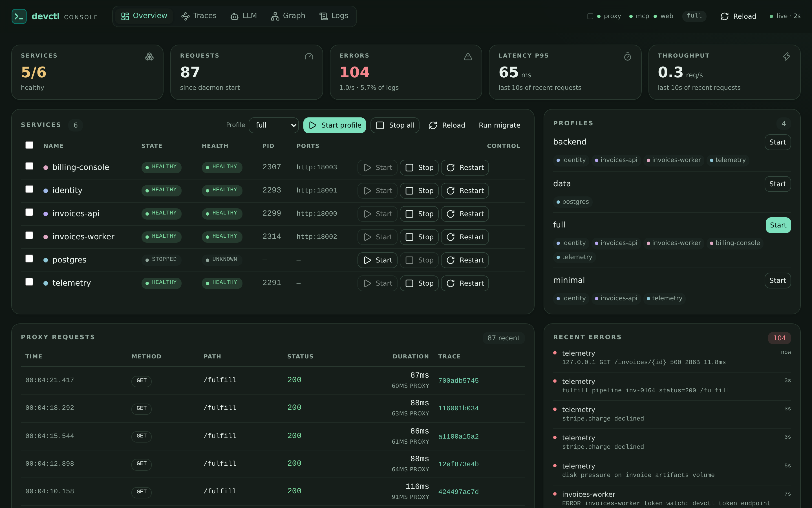The height and width of the screenshot is (508, 812).
Task: Open trace link 12ef873e4b
Action: click(458, 464)
